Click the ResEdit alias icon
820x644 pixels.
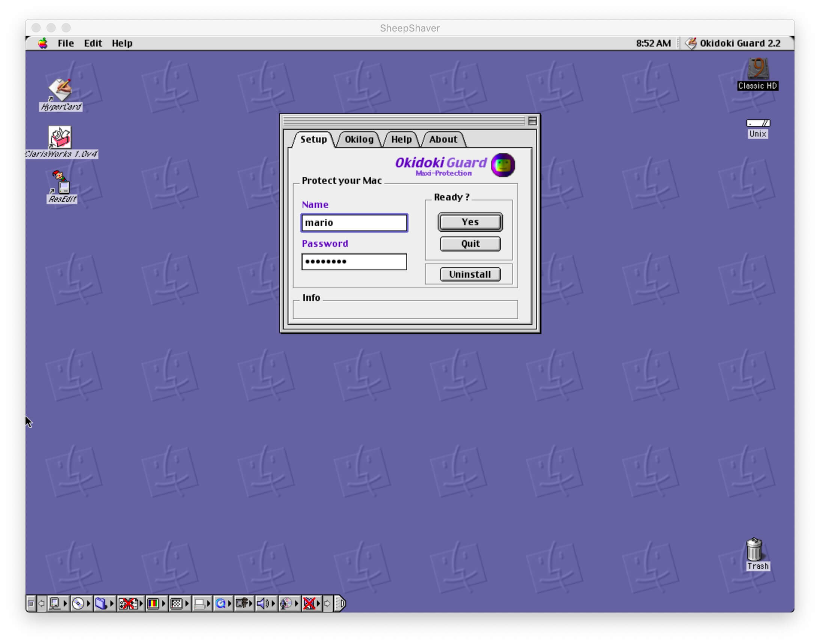pyautogui.click(x=60, y=183)
